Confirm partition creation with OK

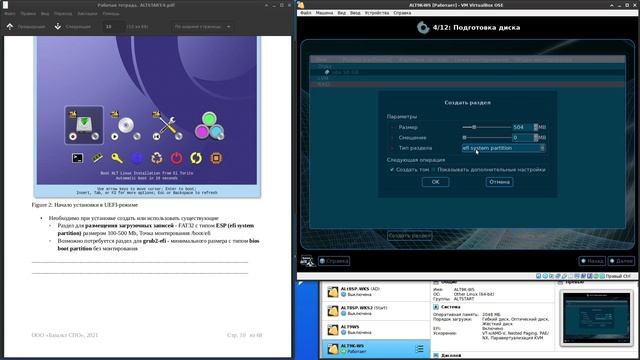pyautogui.click(x=436, y=182)
